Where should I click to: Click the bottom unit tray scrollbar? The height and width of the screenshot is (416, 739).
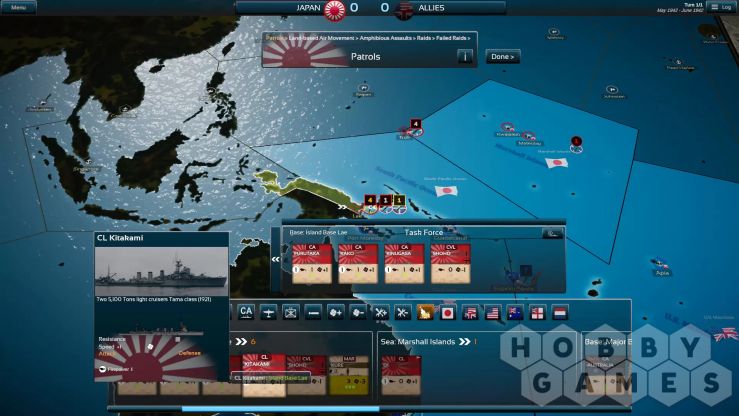click(x=280, y=408)
